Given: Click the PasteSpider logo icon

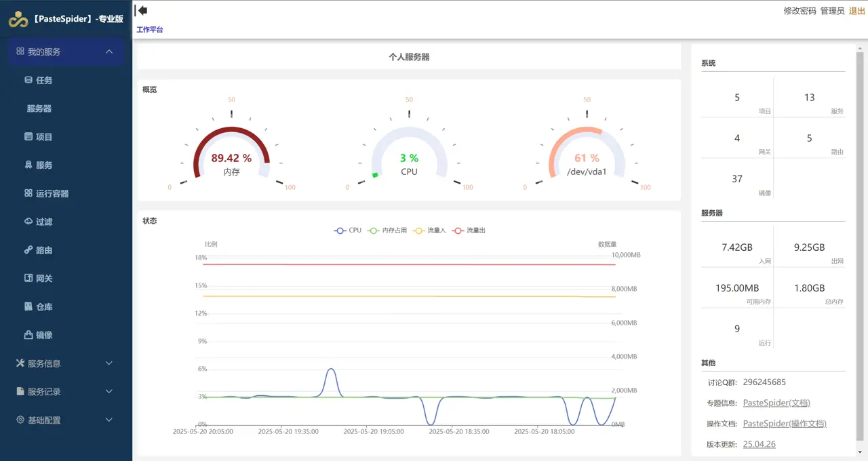Looking at the screenshot, I should 18,20.
